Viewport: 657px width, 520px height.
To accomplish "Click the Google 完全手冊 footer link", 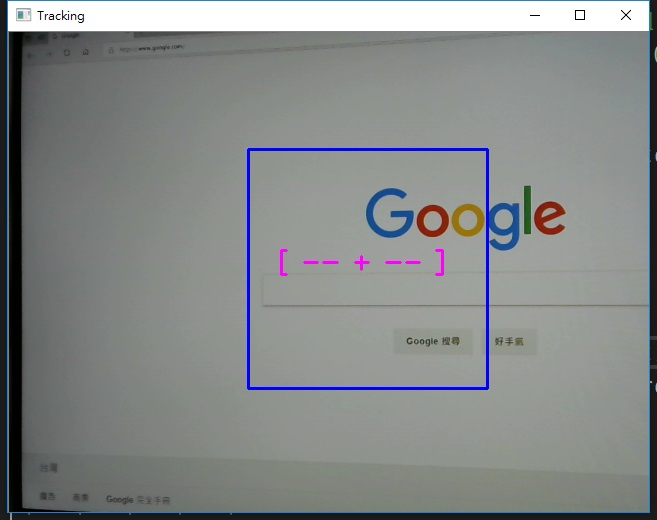I will (x=138, y=499).
